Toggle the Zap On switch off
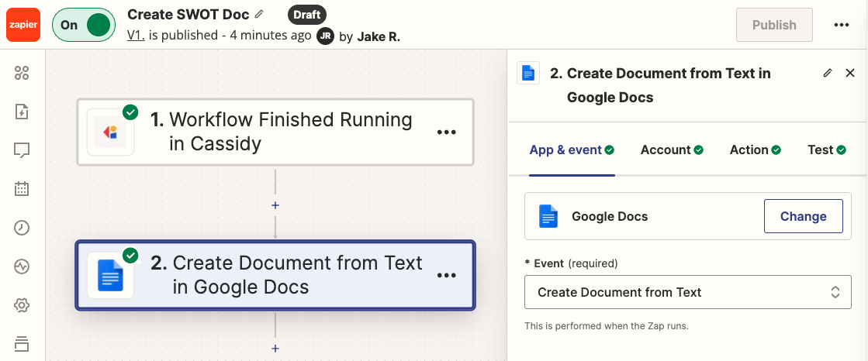 (84, 25)
